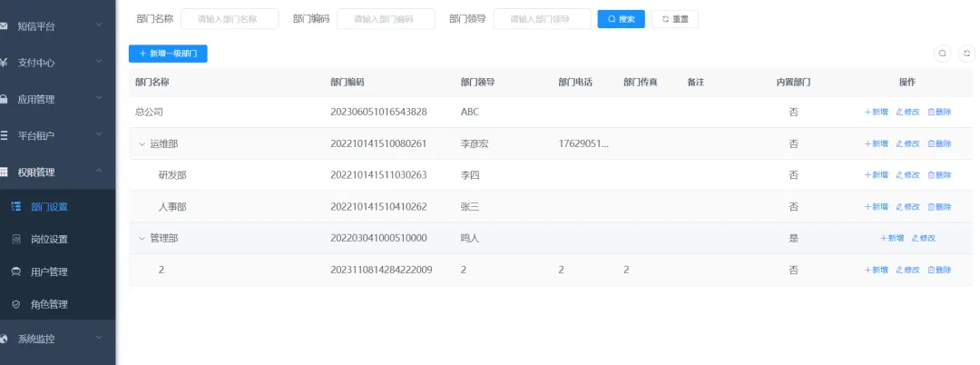Click 新增 in the 人事部 row
Image resolution: width=980 pixels, height=365 pixels.
877,207
